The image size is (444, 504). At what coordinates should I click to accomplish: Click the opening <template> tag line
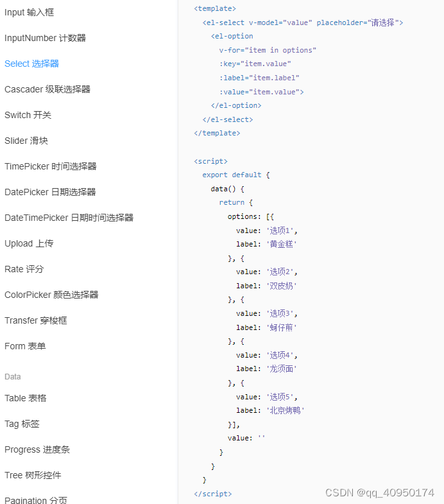coord(215,9)
